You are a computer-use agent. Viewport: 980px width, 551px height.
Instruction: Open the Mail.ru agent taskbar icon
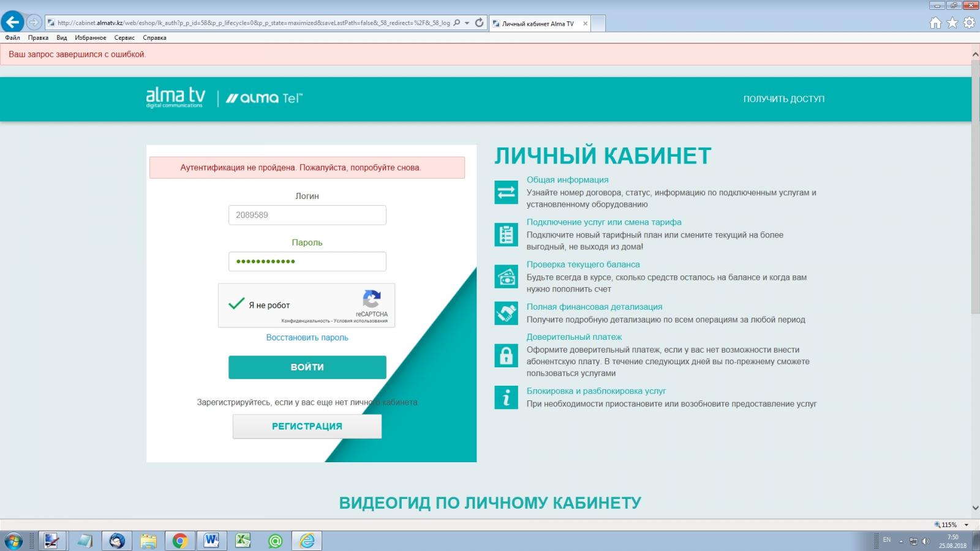[276, 541]
